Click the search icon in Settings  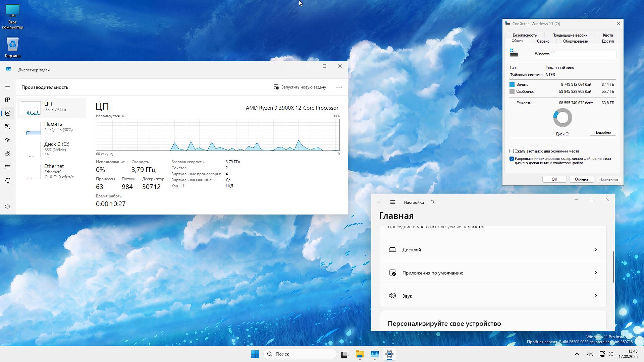tap(433, 202)
